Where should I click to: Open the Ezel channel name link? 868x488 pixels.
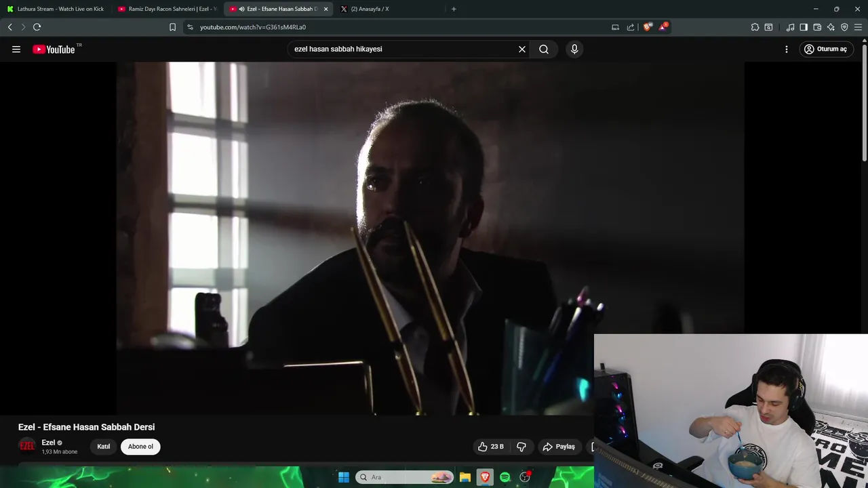click(x=48, y=443)
